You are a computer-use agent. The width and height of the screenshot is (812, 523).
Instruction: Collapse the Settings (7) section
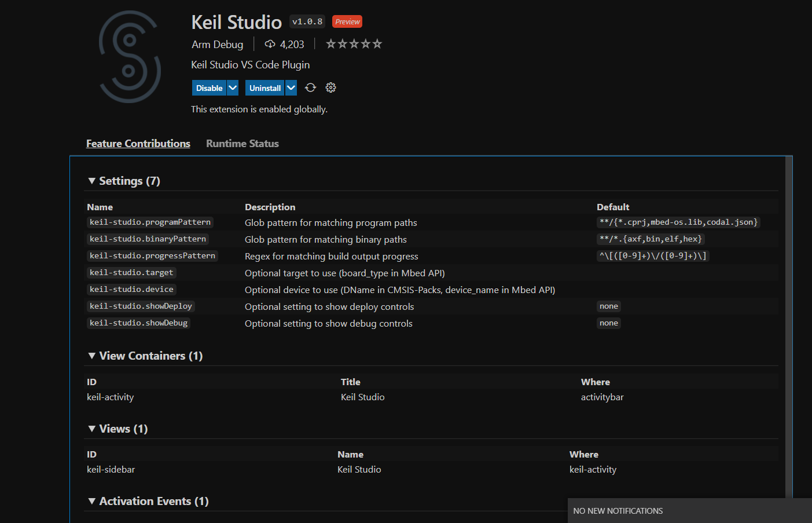coord(124,181)
